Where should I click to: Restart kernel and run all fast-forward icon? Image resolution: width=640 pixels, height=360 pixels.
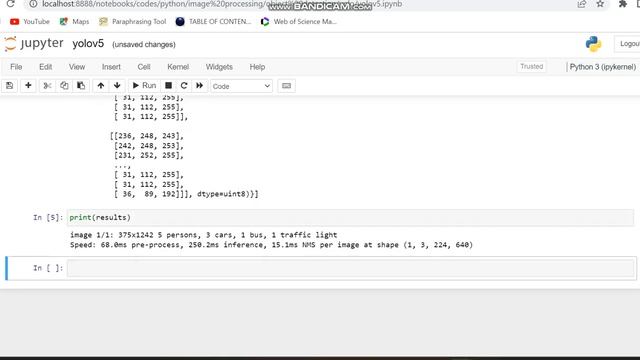tap(200, 86)
